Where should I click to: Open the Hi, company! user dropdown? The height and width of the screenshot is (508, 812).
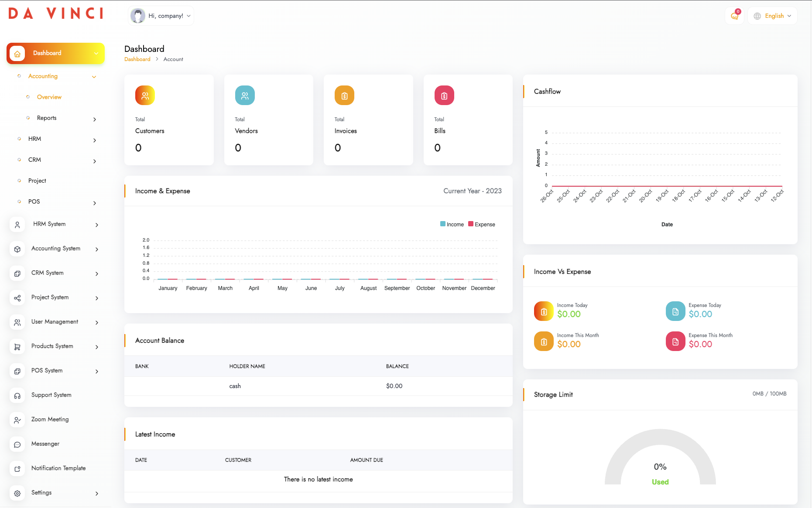(x=161, y=16)
